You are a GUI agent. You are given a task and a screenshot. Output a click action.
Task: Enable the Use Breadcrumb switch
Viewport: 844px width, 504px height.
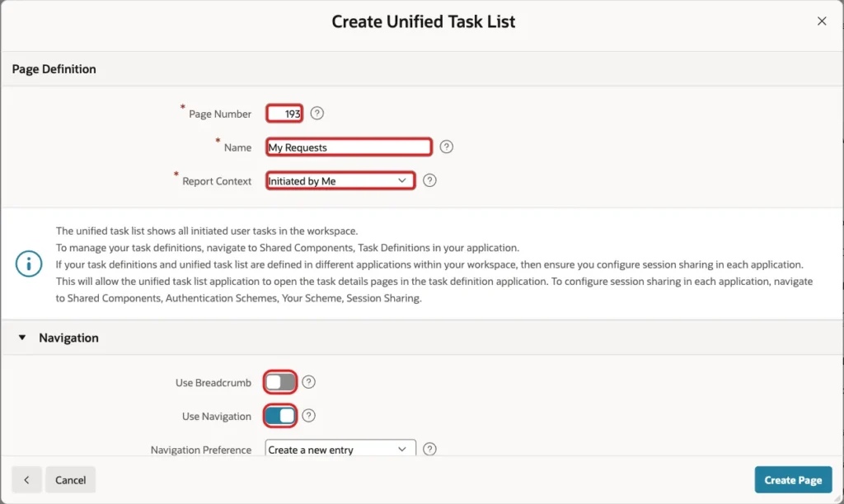coord(280,382)
